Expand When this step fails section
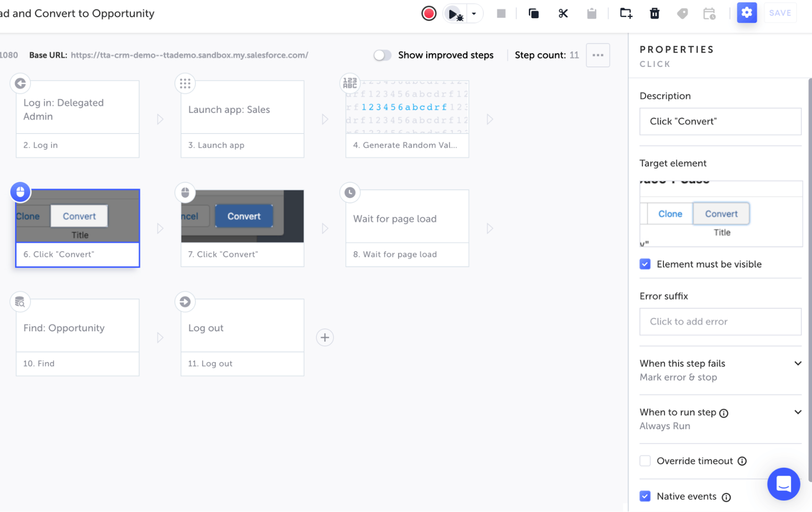The image size is (812, 512). click(x=797, y=363)
